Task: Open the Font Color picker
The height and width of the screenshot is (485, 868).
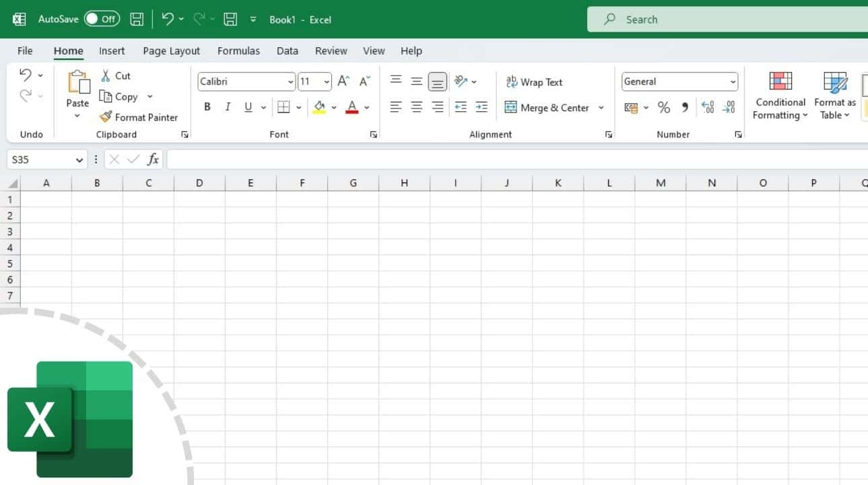Action: click(367, 107)
